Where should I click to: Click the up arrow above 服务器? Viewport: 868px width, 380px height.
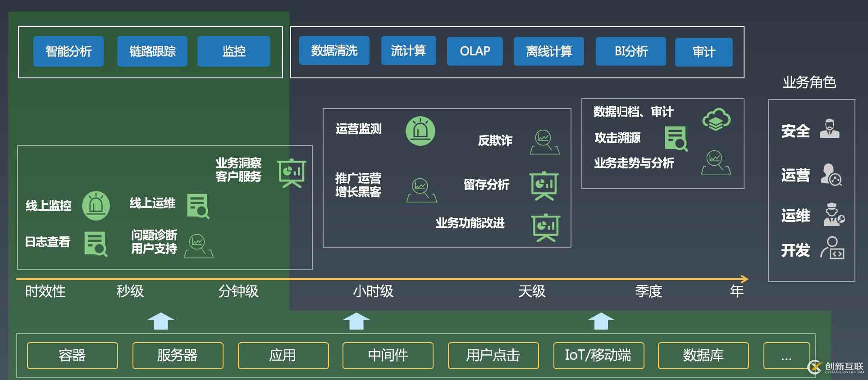point(161,321)
